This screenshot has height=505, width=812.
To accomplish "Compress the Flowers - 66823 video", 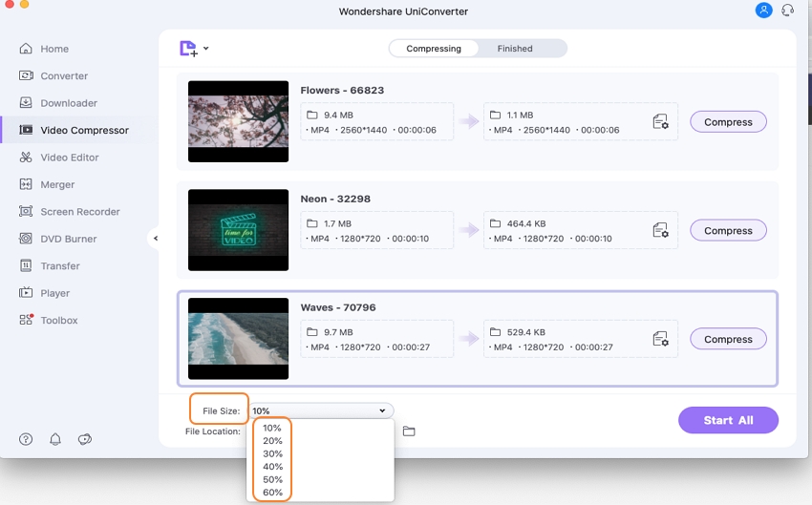I will [728, 122].
